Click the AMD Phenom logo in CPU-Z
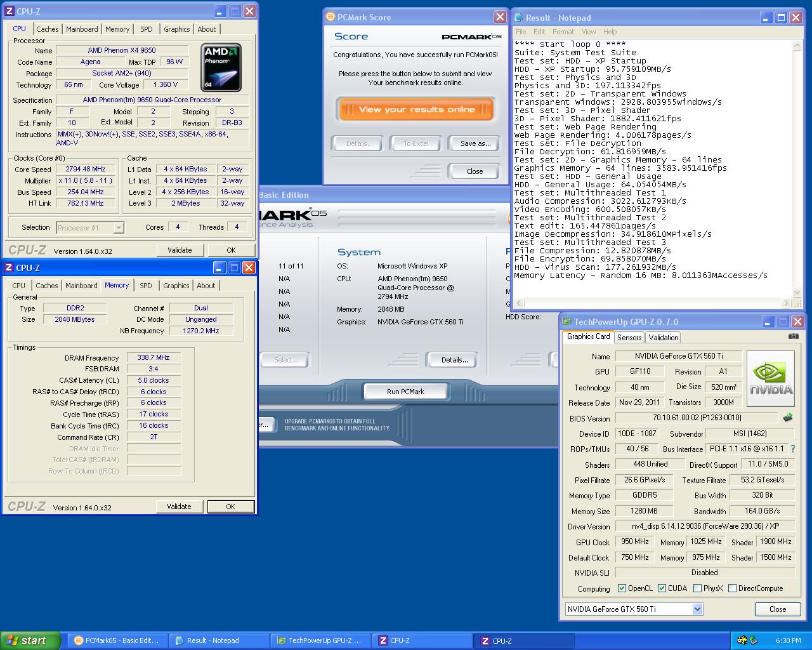 click(221, 67)
